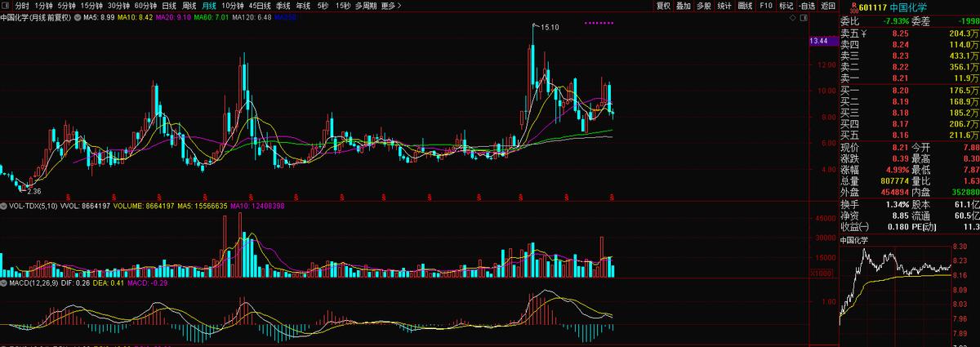The height and width of the screenshot is (347, 980).
Task: Click the 买五 price 8.16
Action: click(x=902, y=135)
